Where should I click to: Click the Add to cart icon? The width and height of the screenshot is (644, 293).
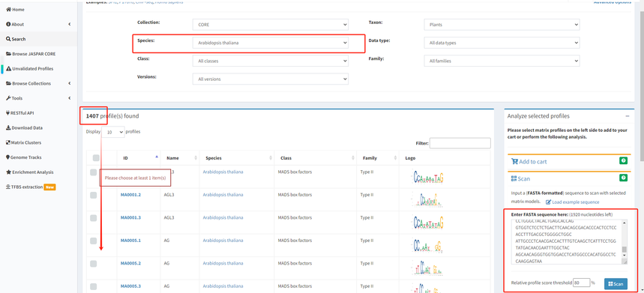[x=514, y=161]
